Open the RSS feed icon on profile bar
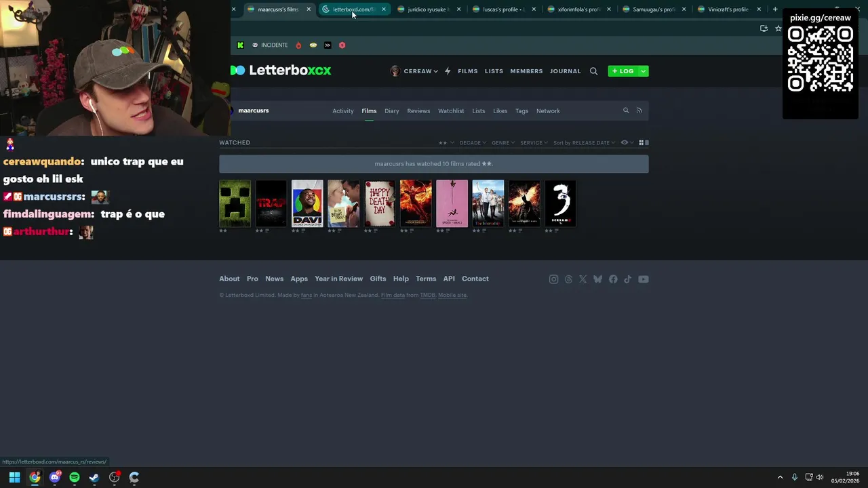Screen dimensions: 868x488 click(639, 110)
